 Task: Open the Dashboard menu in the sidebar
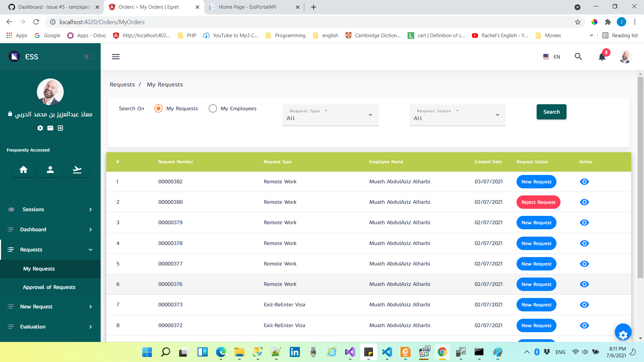click(33, 229)
